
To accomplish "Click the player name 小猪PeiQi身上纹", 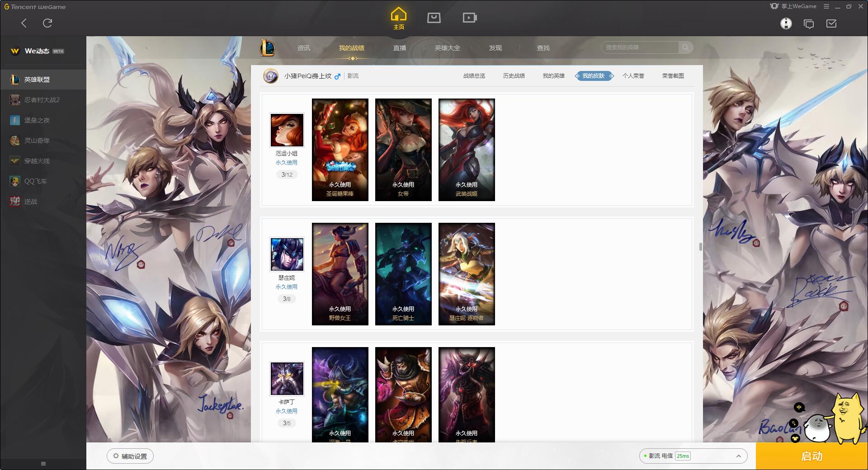I will tap(308, 76).
